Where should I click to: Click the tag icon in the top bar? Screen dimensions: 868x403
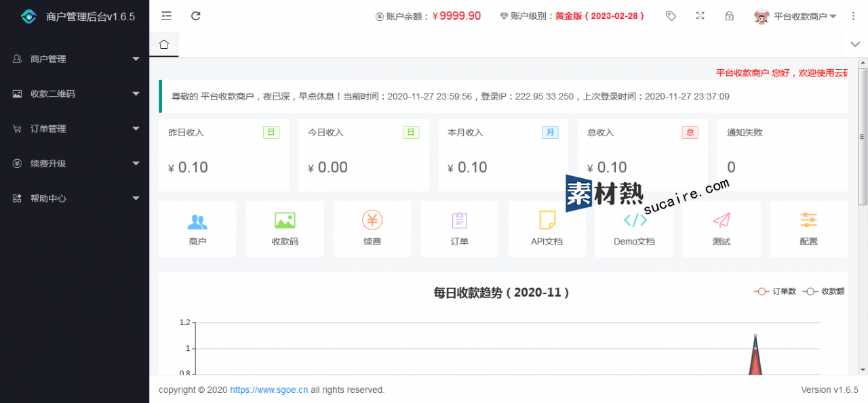point(671,16)
